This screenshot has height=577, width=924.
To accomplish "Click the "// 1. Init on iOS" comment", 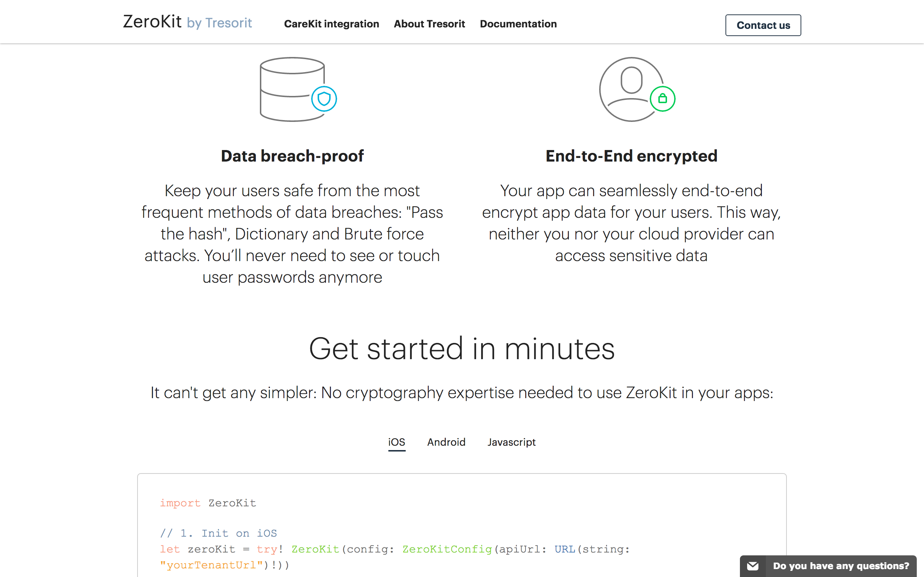I will click(x=218, y=533).
